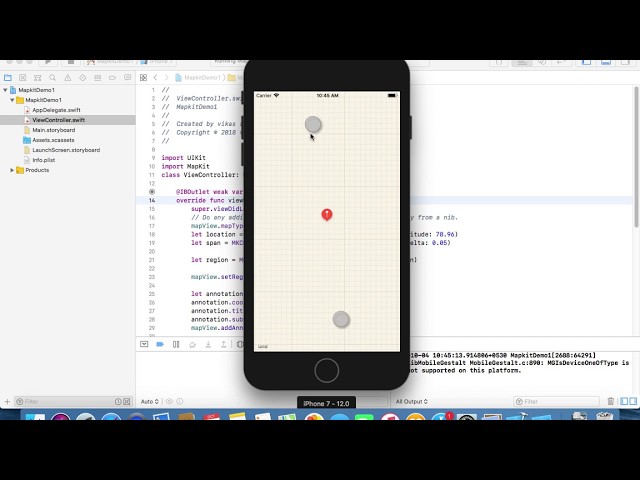Click the editor vertical scrollbar
The width and height of the screenshot is (640, 480).
[636, 157]
